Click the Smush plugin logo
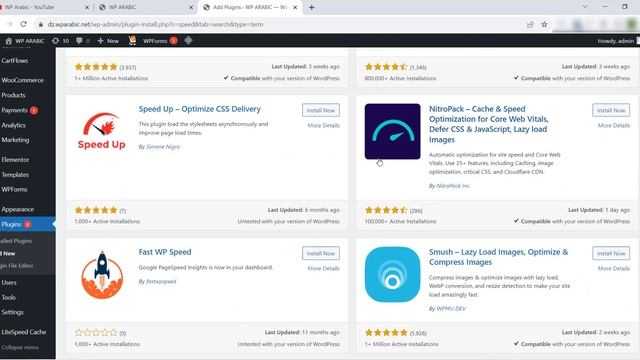640x360 pixels. pos(393,275)
